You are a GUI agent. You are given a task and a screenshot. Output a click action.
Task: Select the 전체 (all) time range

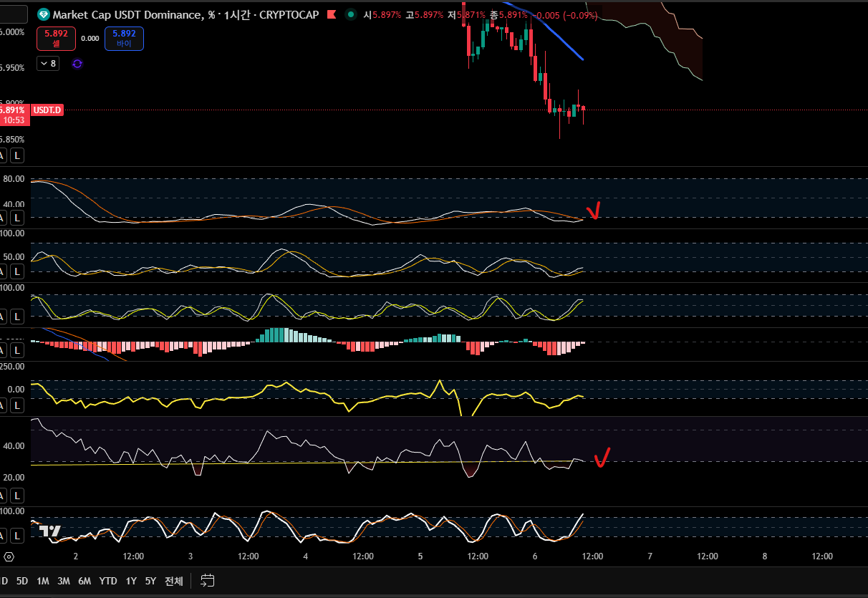[x=174, y=581]
